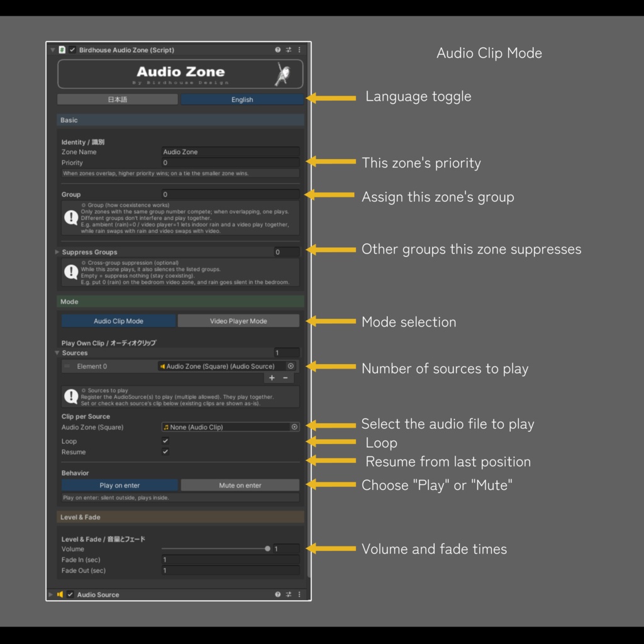
Task: Uncheck the Resume checkbox
Action: pyautogui.click(x=165, y=452)
